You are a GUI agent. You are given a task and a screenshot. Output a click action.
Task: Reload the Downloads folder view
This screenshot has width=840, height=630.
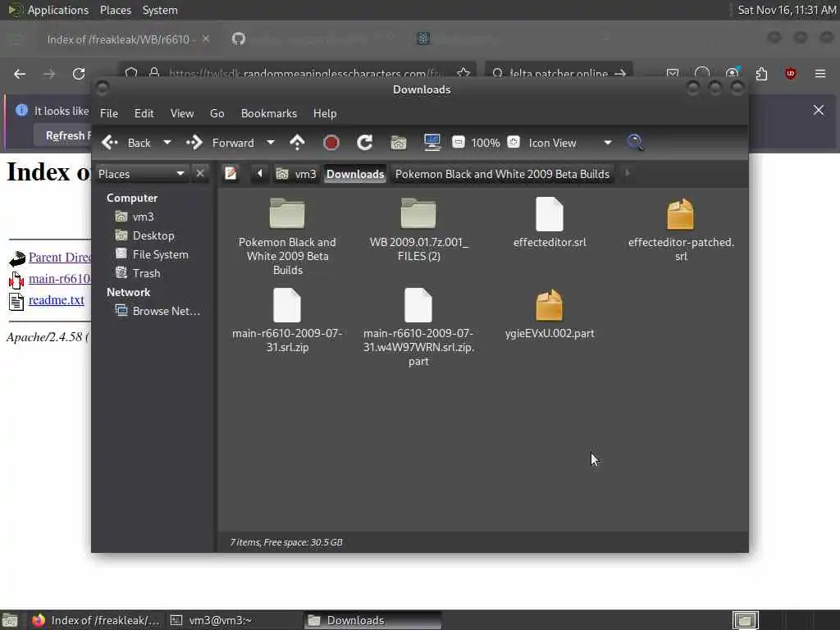365,143
